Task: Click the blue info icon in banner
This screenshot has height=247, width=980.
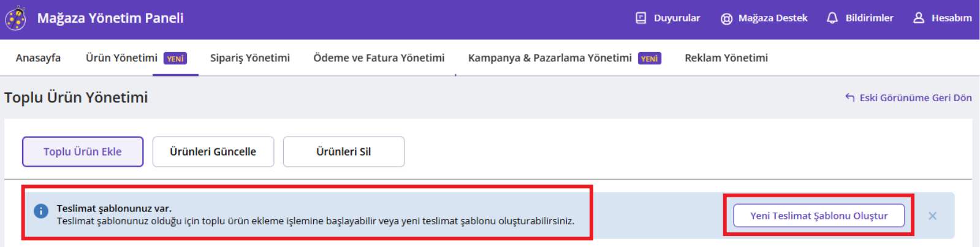Action: (41, 211)
